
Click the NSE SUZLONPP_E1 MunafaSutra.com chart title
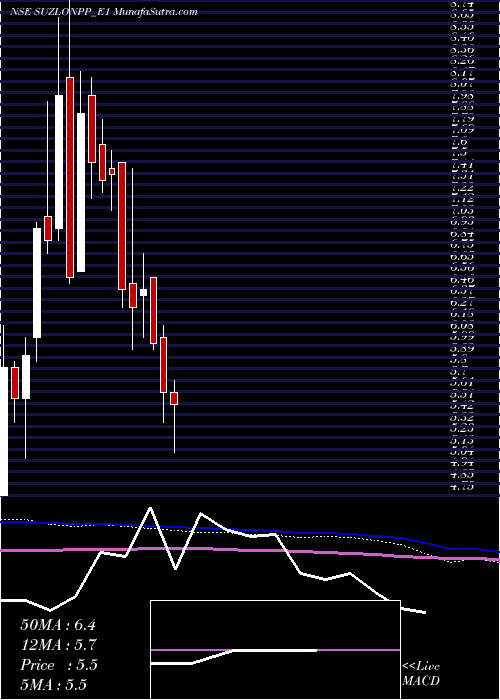pos(104,12)
